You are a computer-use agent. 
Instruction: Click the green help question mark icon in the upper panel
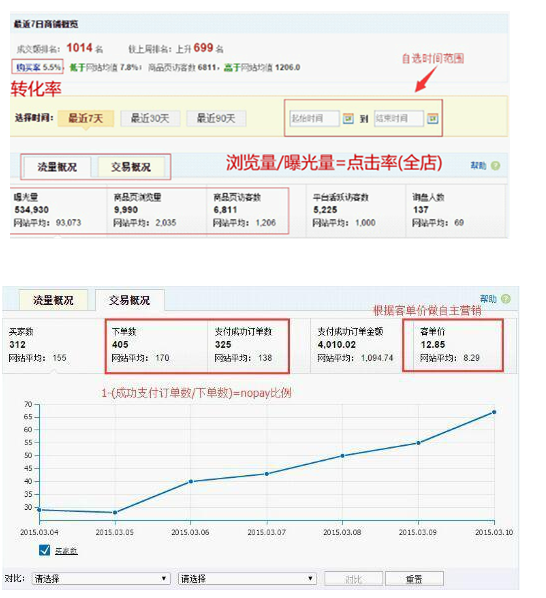[x=495, y=166]
